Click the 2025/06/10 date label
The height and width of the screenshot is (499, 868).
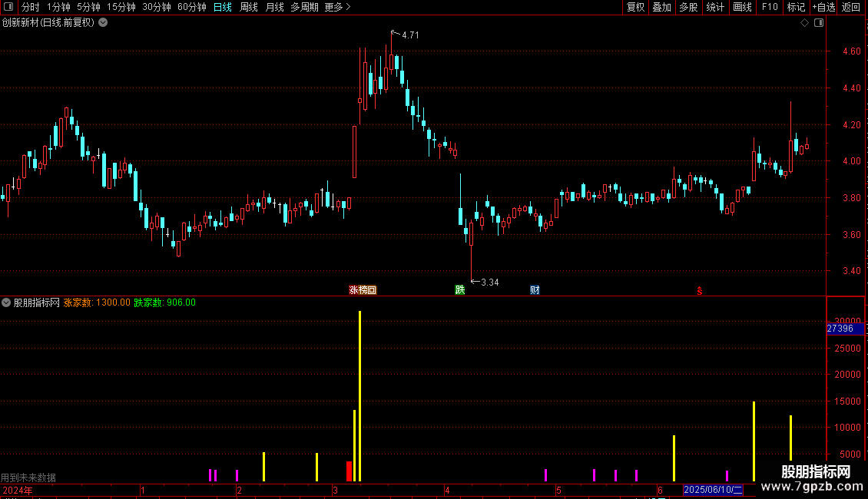click(713, 490)
